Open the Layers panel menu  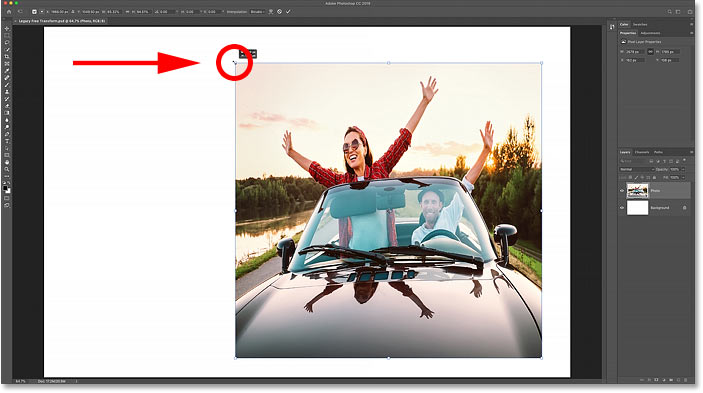(691, 152)
